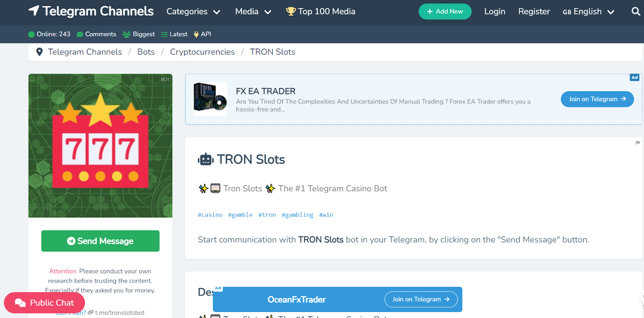The width and height of the screenshot is (644, 318).
Task: Click the Latest list icon
Action: 164,35
